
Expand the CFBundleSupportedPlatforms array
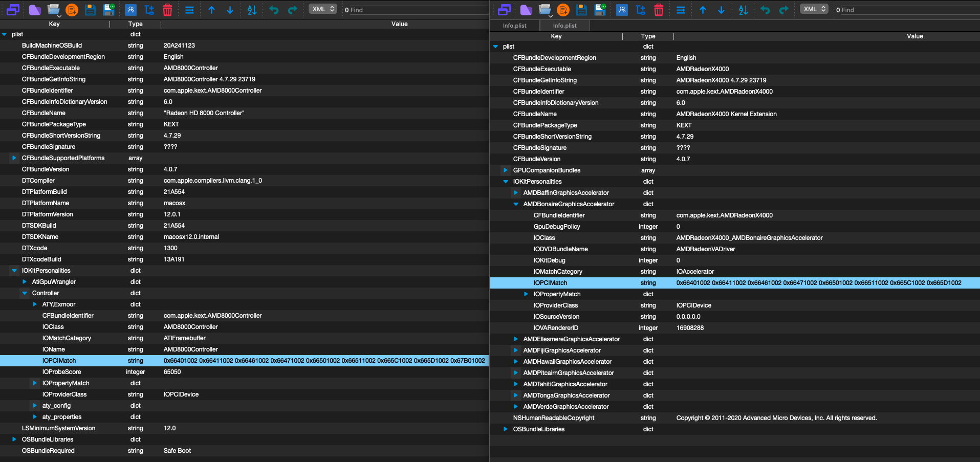pyautogui.click(x=14, y=158)
